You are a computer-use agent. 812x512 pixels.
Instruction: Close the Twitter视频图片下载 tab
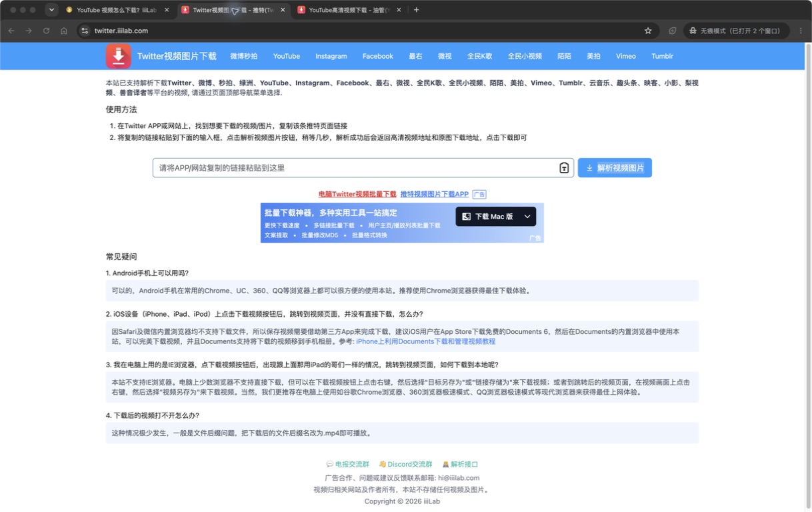283,10
